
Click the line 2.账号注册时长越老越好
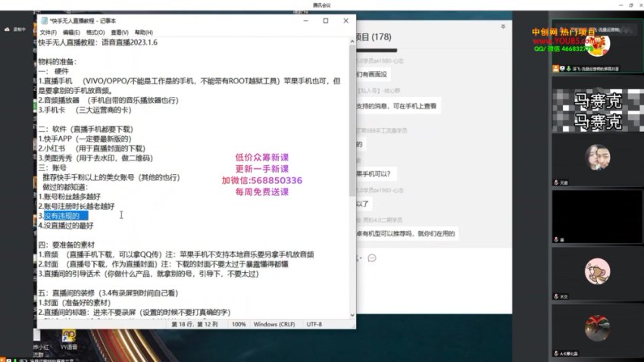click(x=77, y=206)
